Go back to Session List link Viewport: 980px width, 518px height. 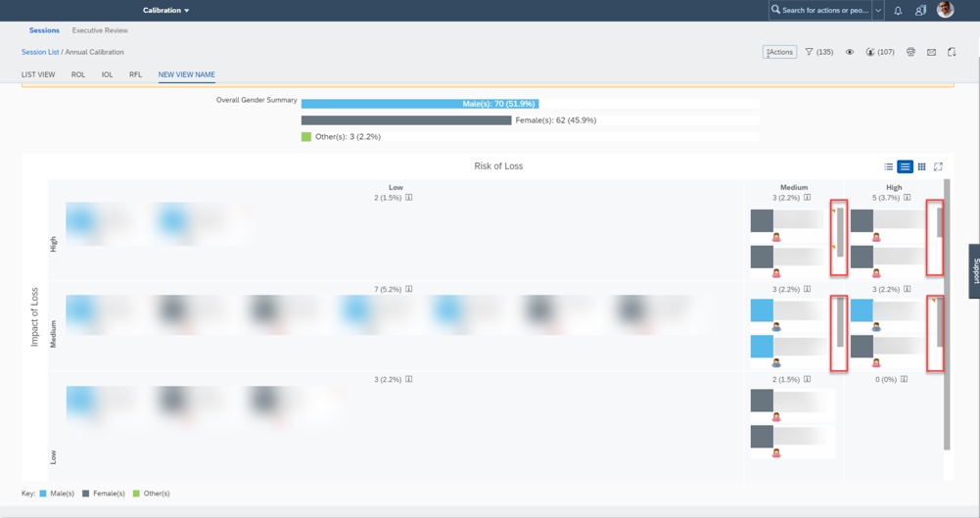pyautogui.click(x=40, y=52)
